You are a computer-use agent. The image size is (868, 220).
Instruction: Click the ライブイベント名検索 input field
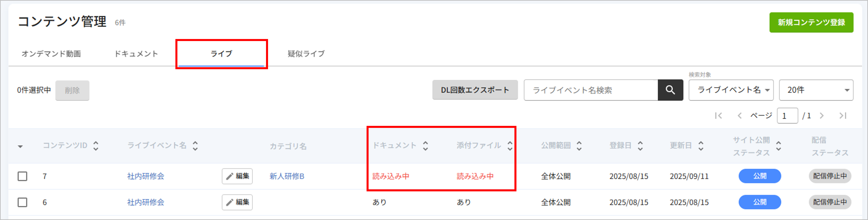[x=591, y=90]
